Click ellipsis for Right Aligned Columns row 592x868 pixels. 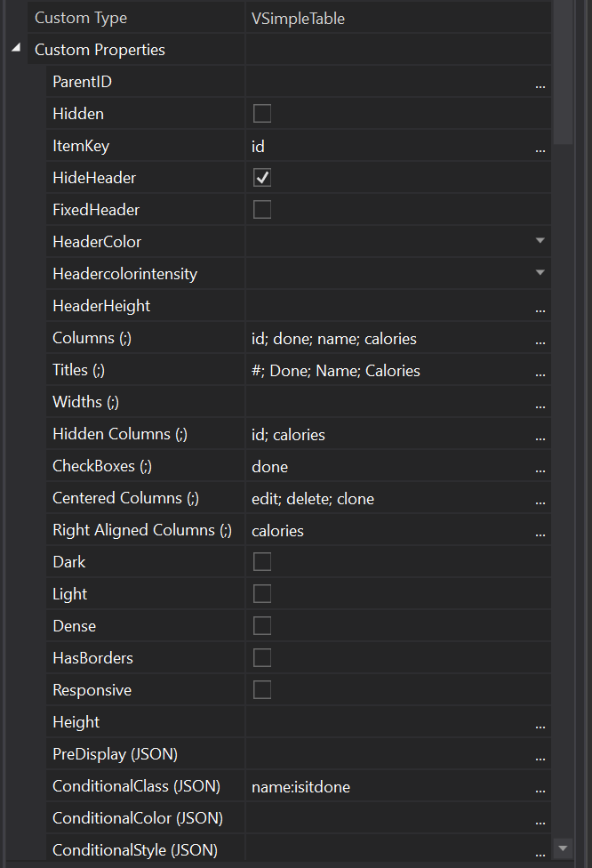[540, 531]
